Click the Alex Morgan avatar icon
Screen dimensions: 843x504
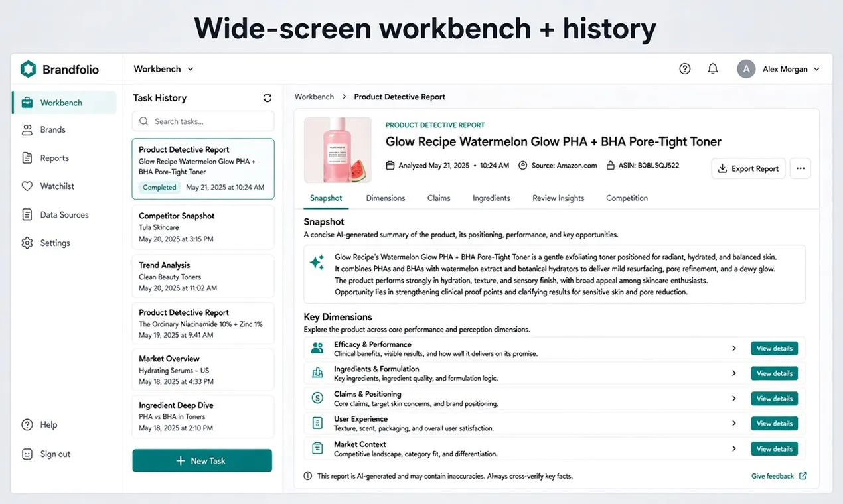[x=746, y=69]
